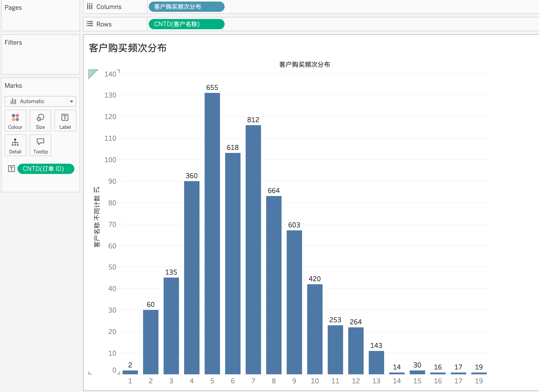Select the CNTD(客户名称) pill on Rows
This screenshot has height=392, width=539.
coord(186,24)
